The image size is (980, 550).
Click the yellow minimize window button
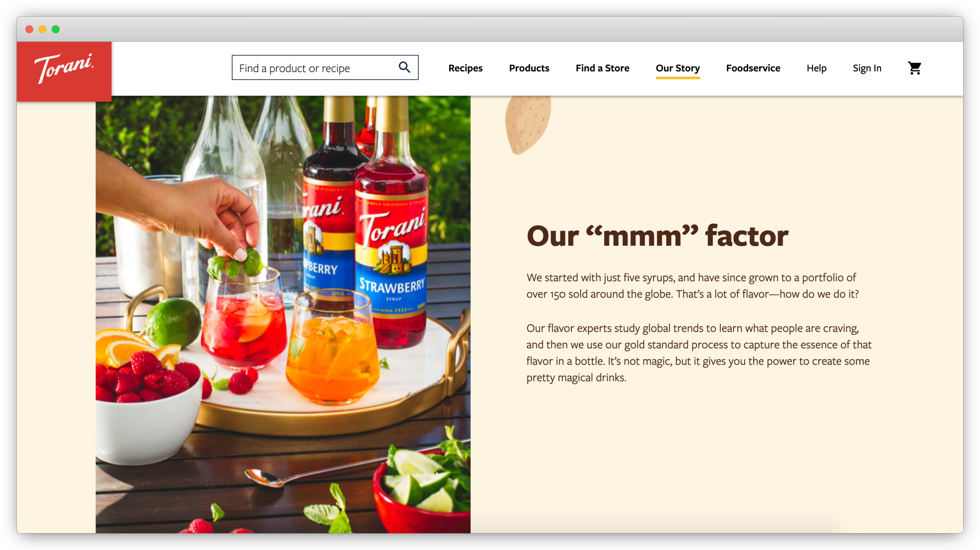(42, 29)
